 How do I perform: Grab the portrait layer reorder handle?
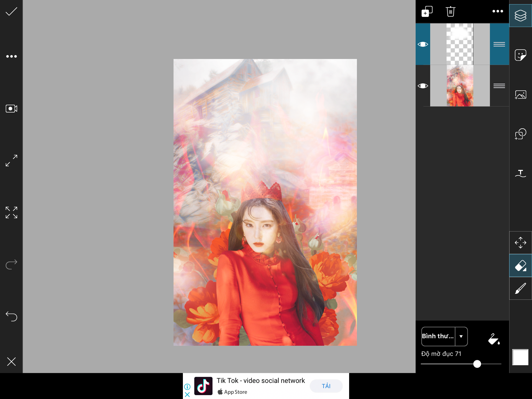click(x=499, y=86)
